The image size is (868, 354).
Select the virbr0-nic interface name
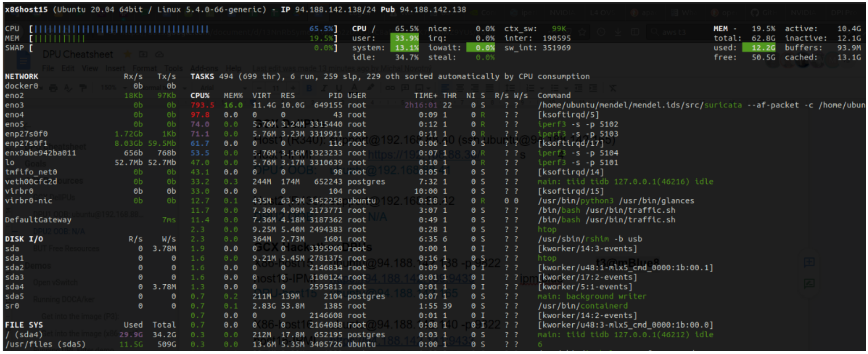(x=29, y=201)
